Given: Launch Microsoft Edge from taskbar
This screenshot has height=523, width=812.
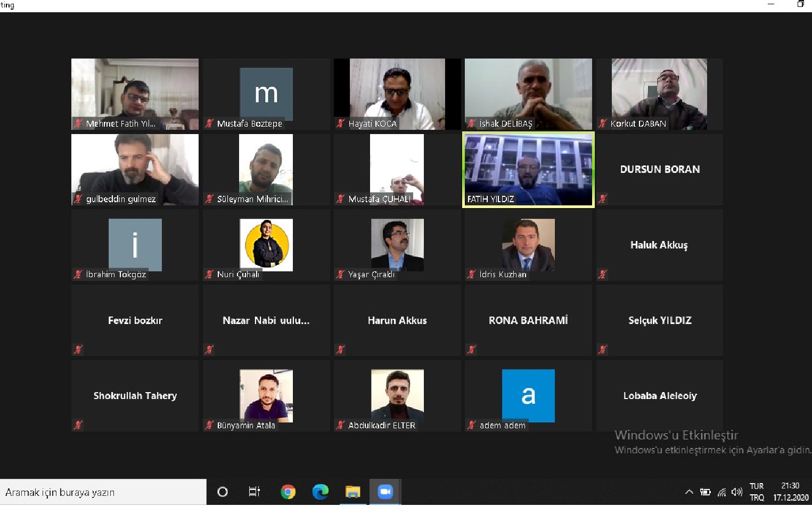Looking at the screenshot, I should (321, 492).
